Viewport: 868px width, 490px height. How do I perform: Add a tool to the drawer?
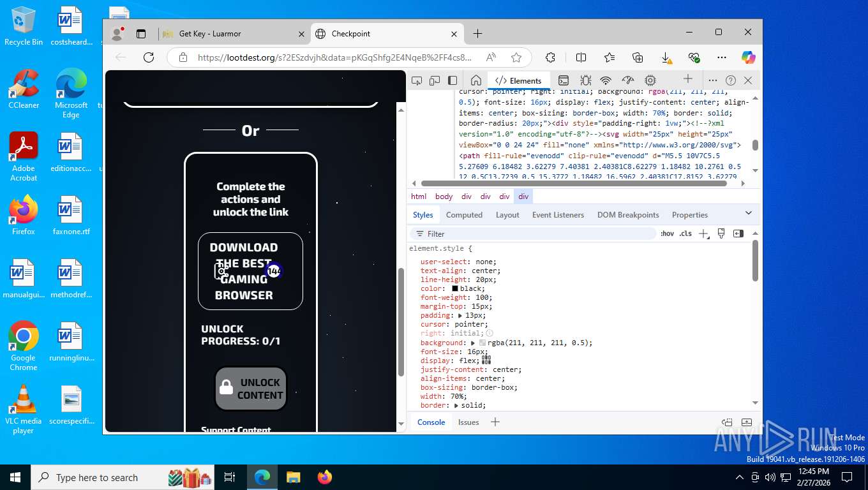click(495, 422)
